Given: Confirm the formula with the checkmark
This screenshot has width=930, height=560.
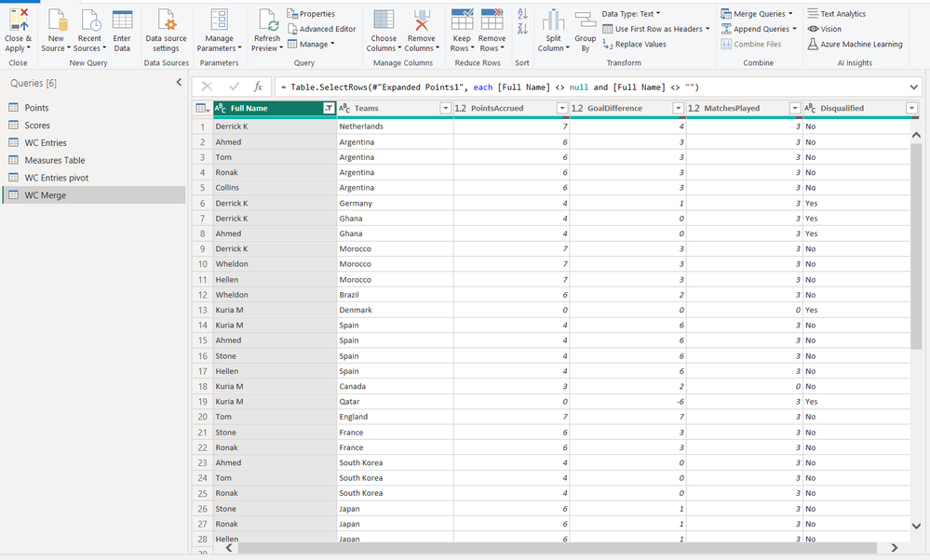Looking at the screenshot, I should click(234, 87).
